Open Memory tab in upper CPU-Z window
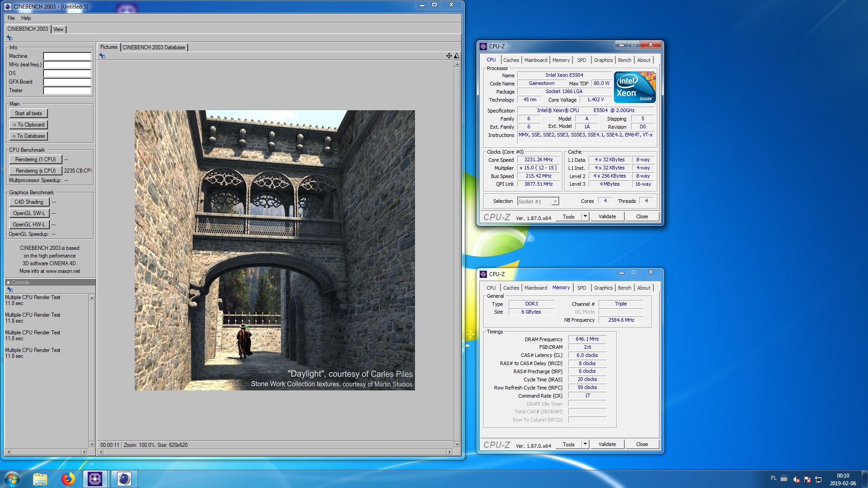Viewport: 868px width, 488px height. pos(561,60)
